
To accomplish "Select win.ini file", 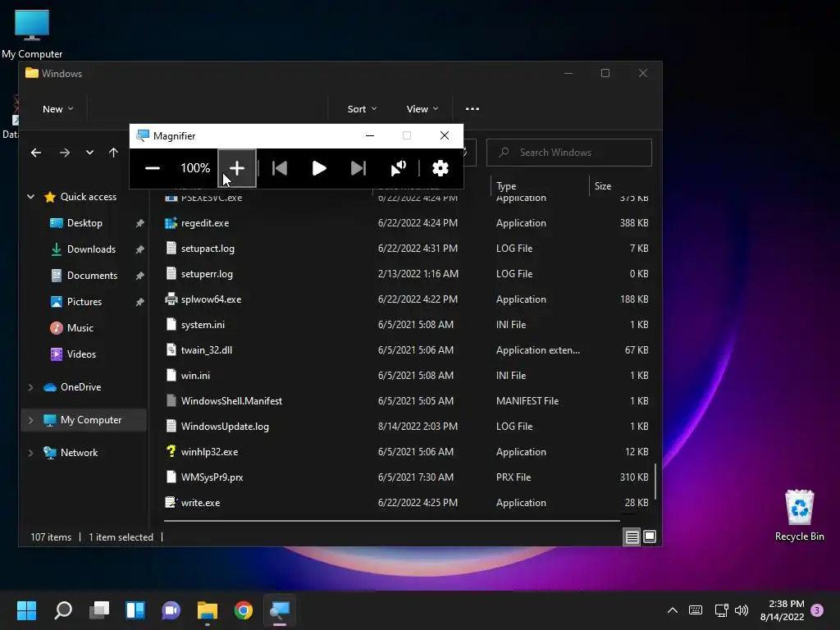I will point(195,376).
